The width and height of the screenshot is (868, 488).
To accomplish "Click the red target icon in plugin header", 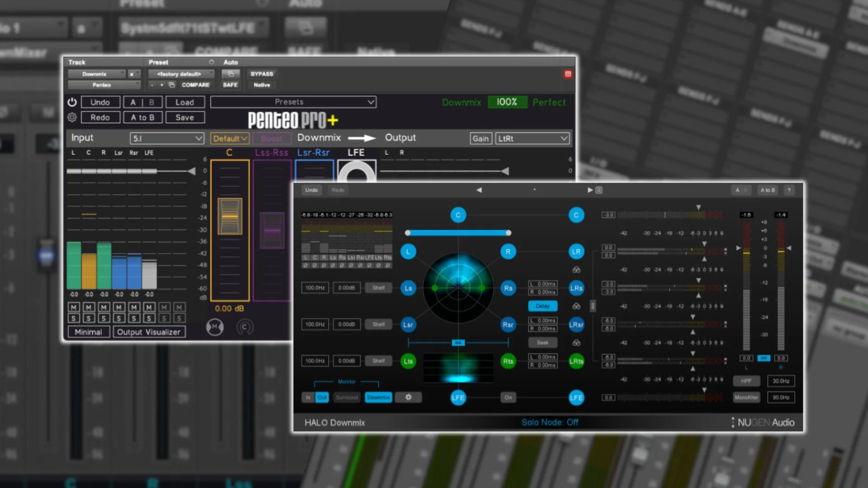I will click(x=568, y=74).
